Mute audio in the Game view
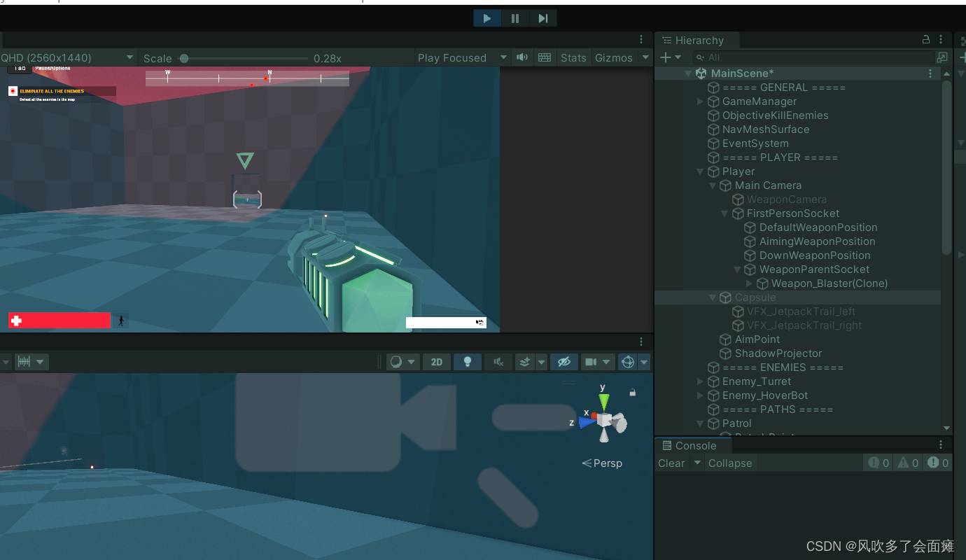This screenshot has width=966, height=560. (x=522, y=57)
